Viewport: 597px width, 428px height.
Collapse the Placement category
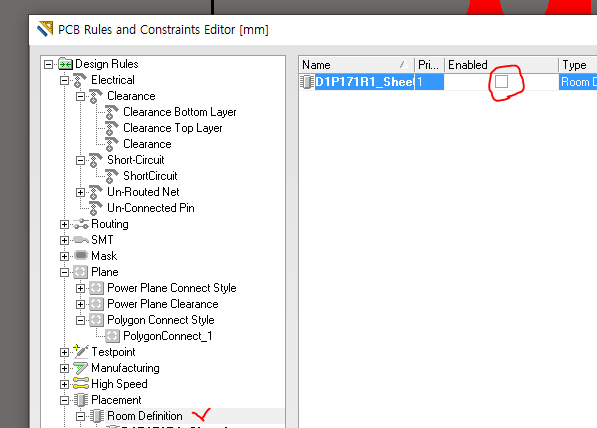64,400
